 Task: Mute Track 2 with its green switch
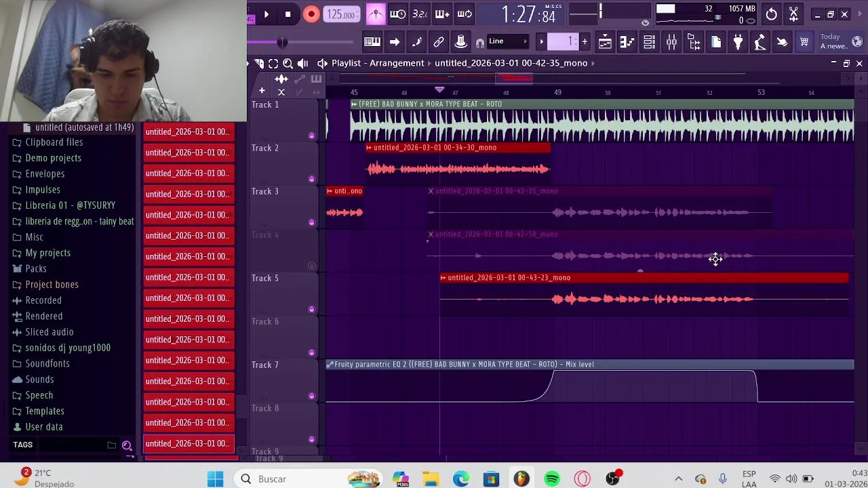pos(311,179)
